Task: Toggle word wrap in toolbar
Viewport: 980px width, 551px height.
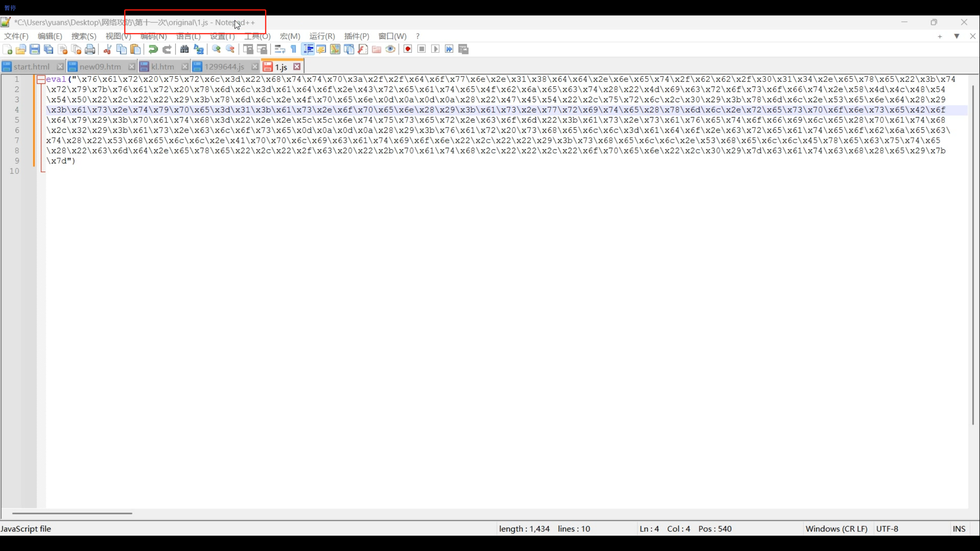Action: pyautogui.click(x=280, y=49)
